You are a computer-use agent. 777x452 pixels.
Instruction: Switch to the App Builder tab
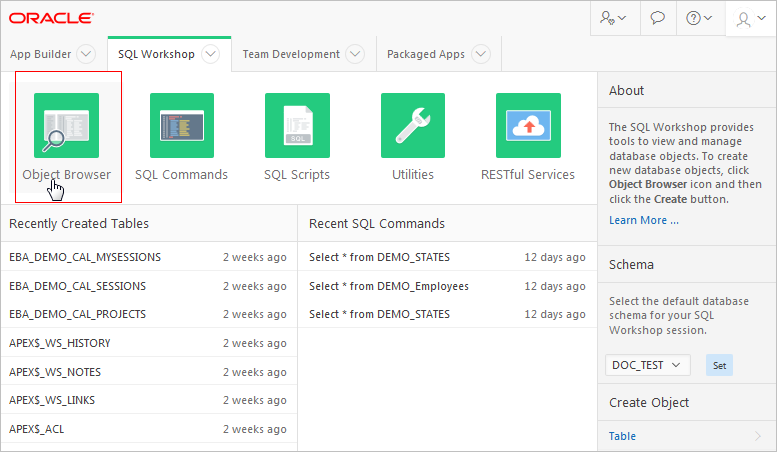(41, 54)
